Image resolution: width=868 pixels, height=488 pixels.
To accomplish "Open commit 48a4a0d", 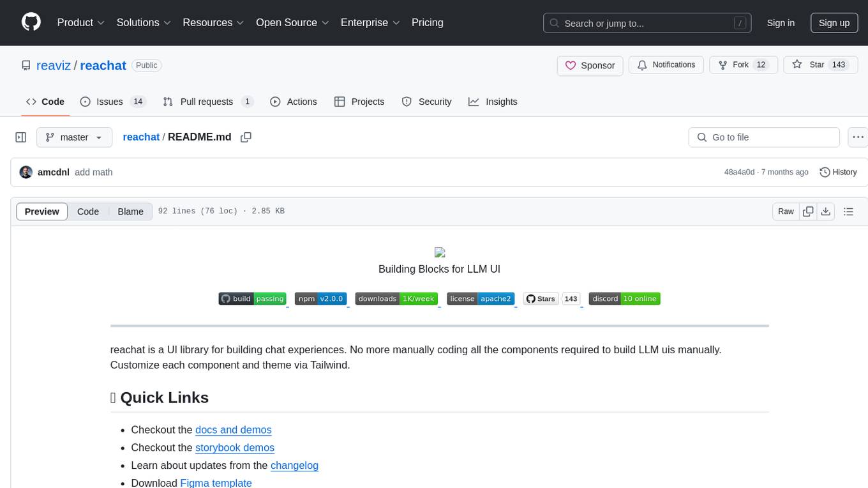I will (x=739, y=172).
